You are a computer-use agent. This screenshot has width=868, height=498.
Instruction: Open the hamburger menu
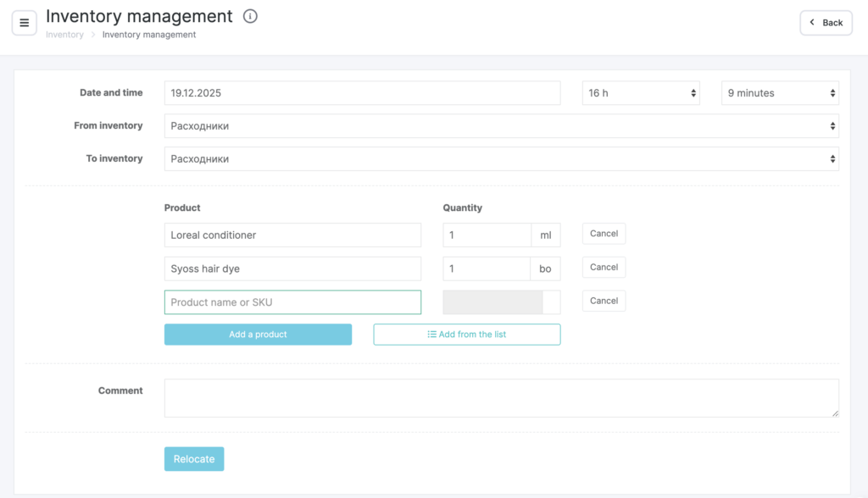24,23
